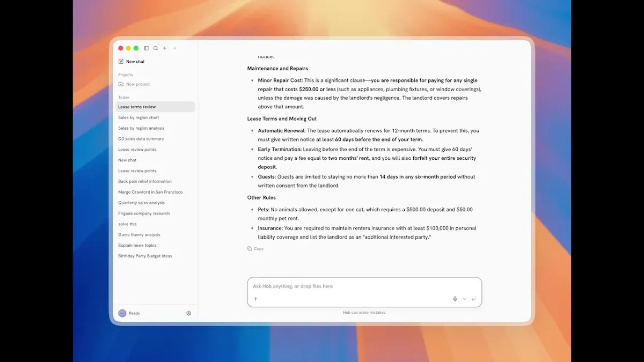The width and height of the screenshot is (644, 362).
Task: Open Birthday Party Budget Ideas chat
Action: [156, 256]
